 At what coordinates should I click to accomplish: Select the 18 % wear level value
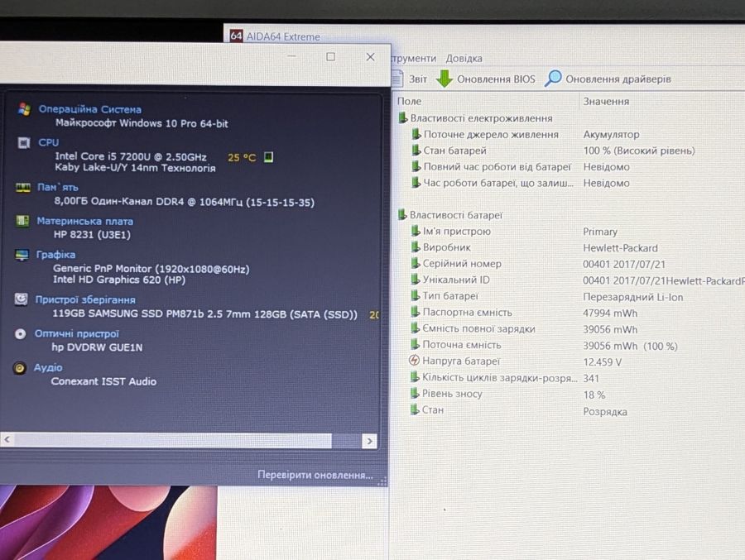click(x=594, y=395)
